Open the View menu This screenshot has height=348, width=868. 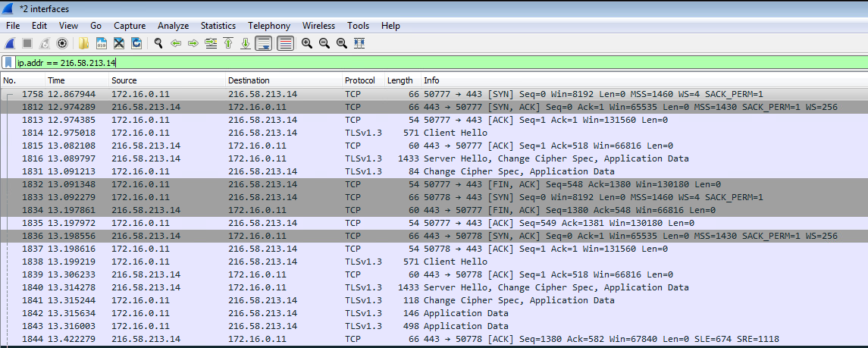pyautogui.click(x=69, y=26)
